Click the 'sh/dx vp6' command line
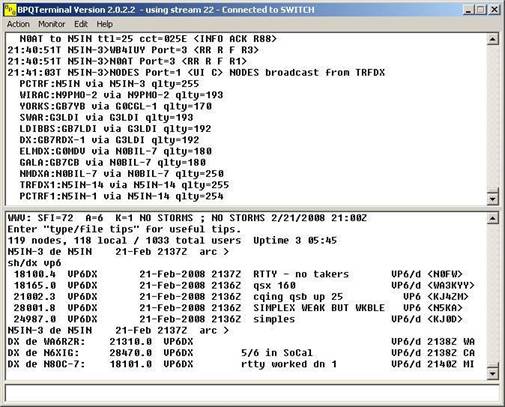The width and height of the screenshot is (505, 407). tap(34, 263)
